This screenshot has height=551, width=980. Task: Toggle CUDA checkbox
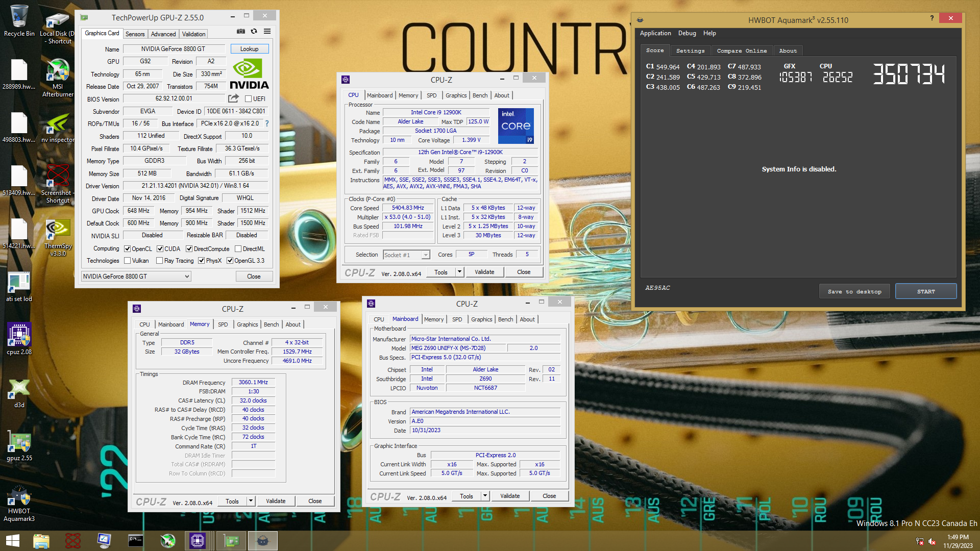(160, 249)
